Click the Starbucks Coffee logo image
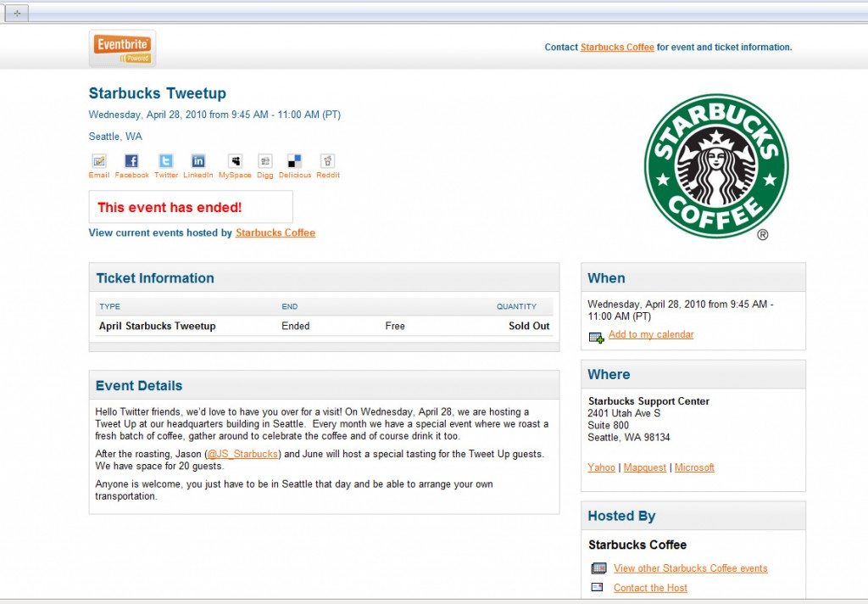 coord(716,167)
